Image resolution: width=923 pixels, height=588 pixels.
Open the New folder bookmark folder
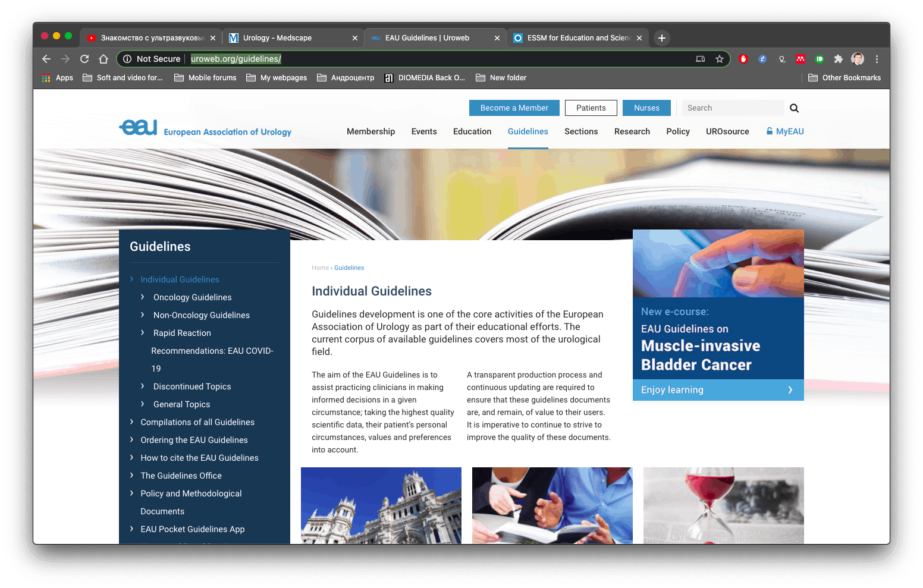tap(501, 78)
